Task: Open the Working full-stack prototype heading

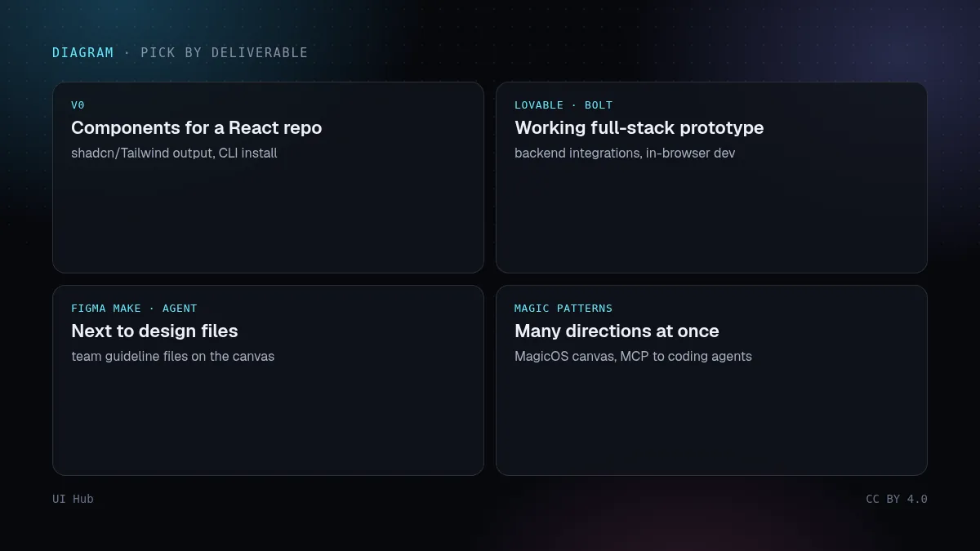Action: pyautogui.click(x=639, y=128)
